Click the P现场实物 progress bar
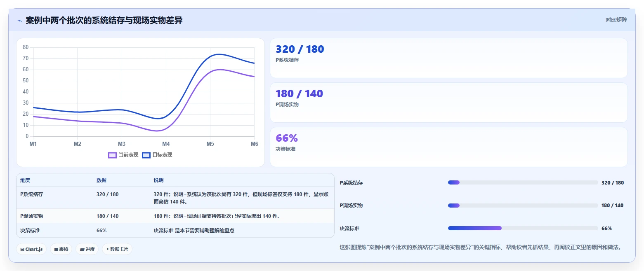 523,205
